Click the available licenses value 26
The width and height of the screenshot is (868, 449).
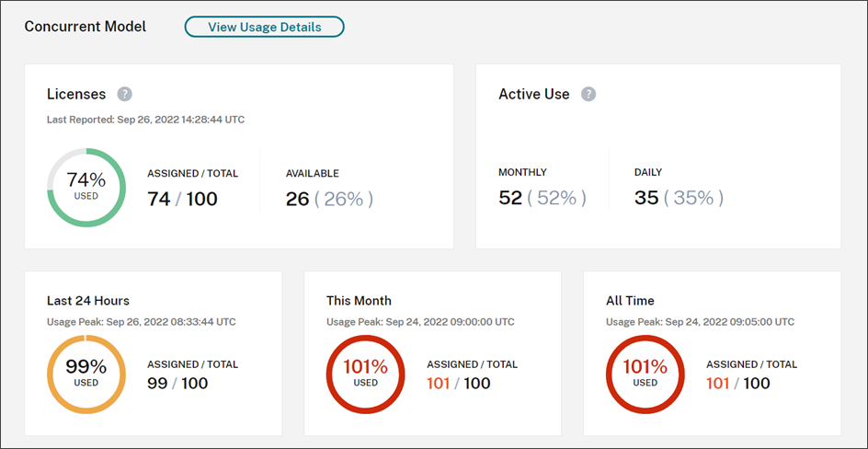pyautogui.click(x=298, y=199)
